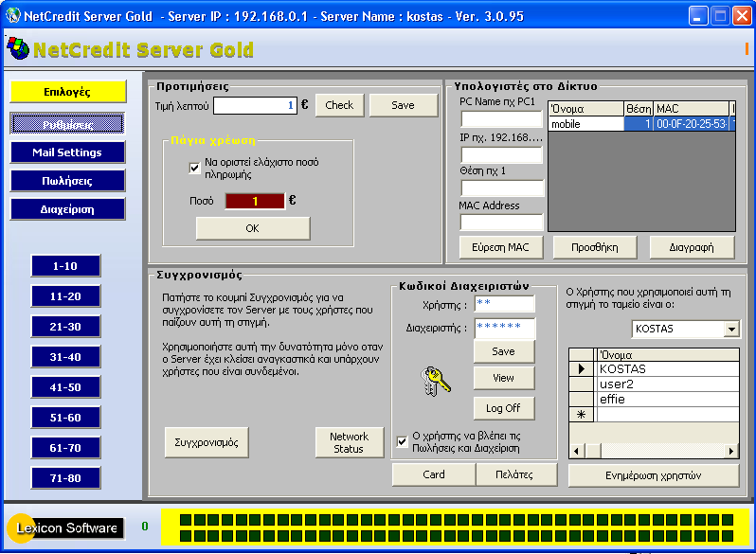Open the Ρυθμίσεις section

pyautogui.click(x=67, y=124)
